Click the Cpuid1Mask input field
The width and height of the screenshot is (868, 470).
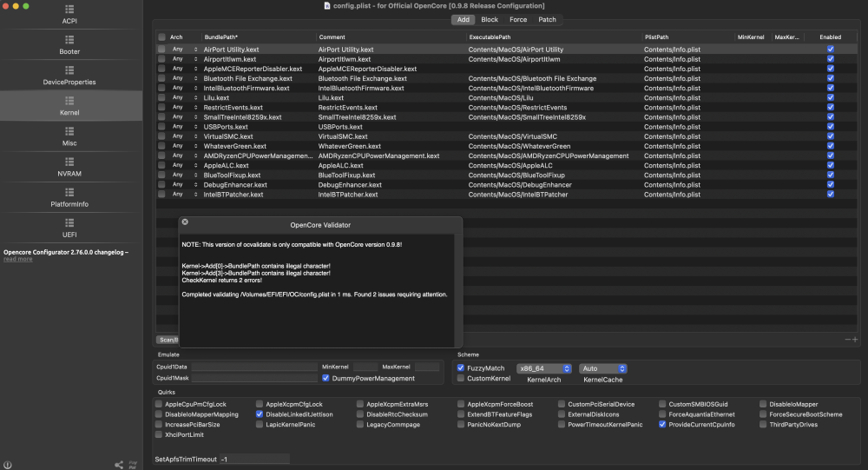click(x=254, y=378)
